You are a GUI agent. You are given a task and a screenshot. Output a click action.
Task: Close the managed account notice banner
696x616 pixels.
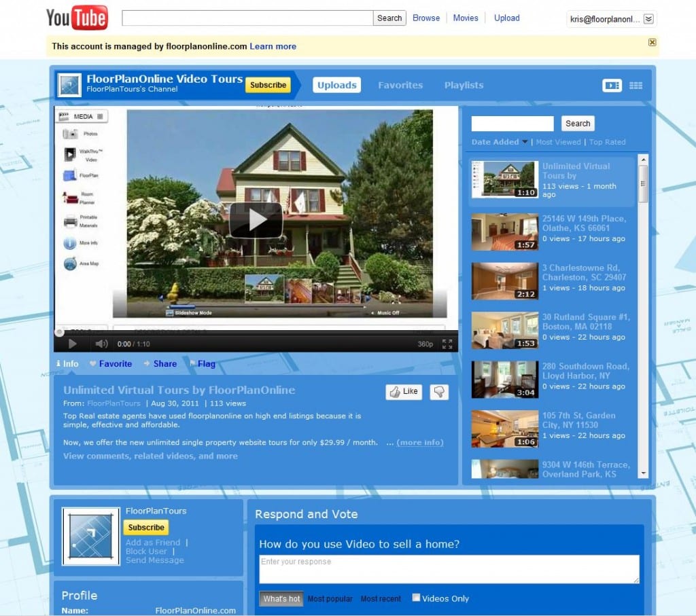(652, 42)
